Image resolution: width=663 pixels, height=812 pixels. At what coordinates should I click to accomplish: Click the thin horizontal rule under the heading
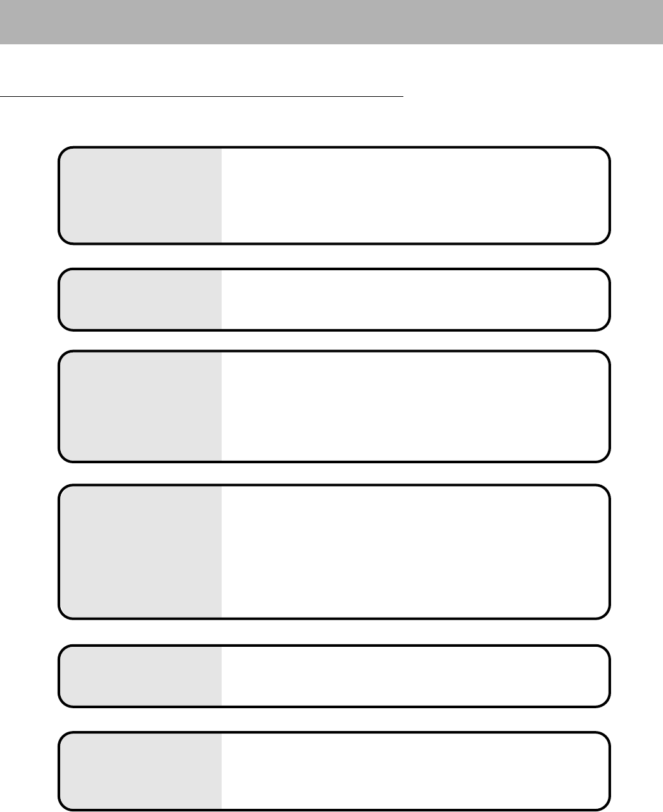tap(201, 97)
